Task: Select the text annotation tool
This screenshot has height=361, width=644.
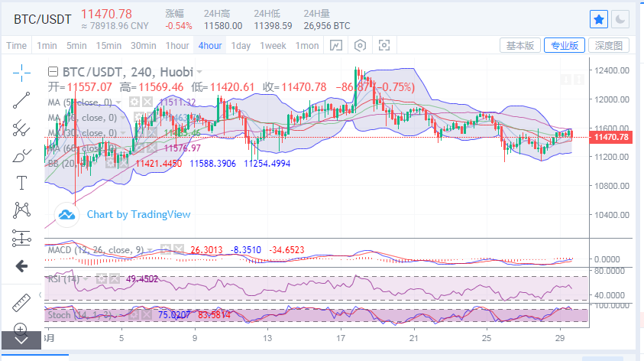Action: (x=21, y=183)
